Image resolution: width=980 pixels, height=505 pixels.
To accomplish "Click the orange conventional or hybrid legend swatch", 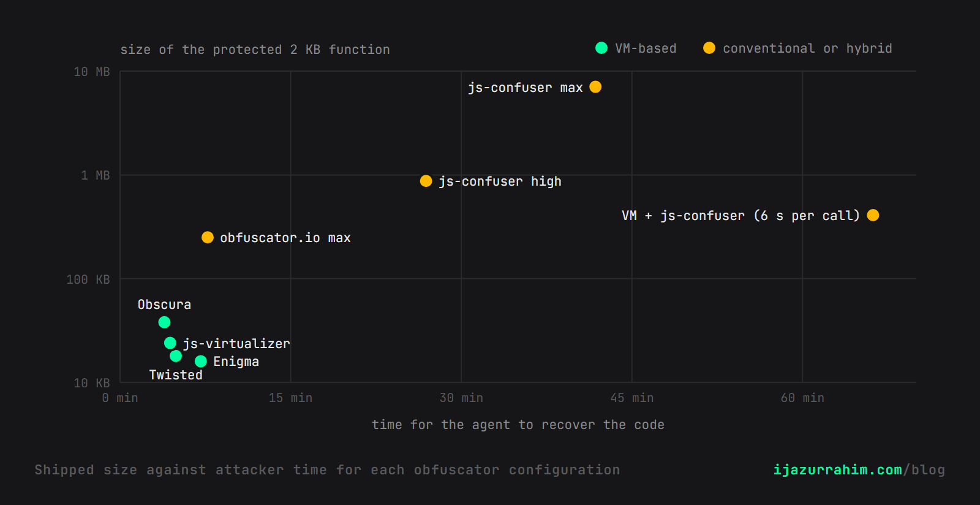I will (709, 48).
